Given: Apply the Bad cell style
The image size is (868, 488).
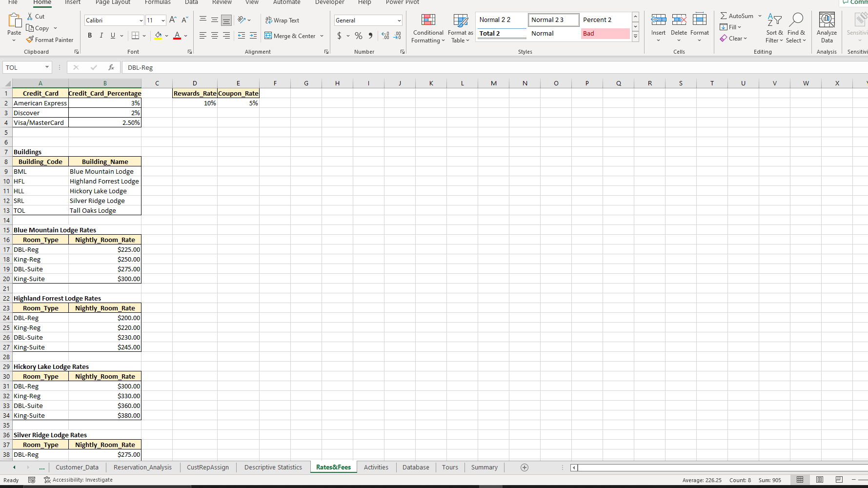Looking at the screenshot, I should [x=606, y=33].
